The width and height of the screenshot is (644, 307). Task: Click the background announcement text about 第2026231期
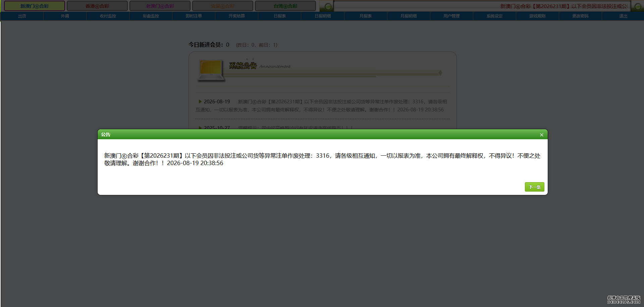coord(321,106)
